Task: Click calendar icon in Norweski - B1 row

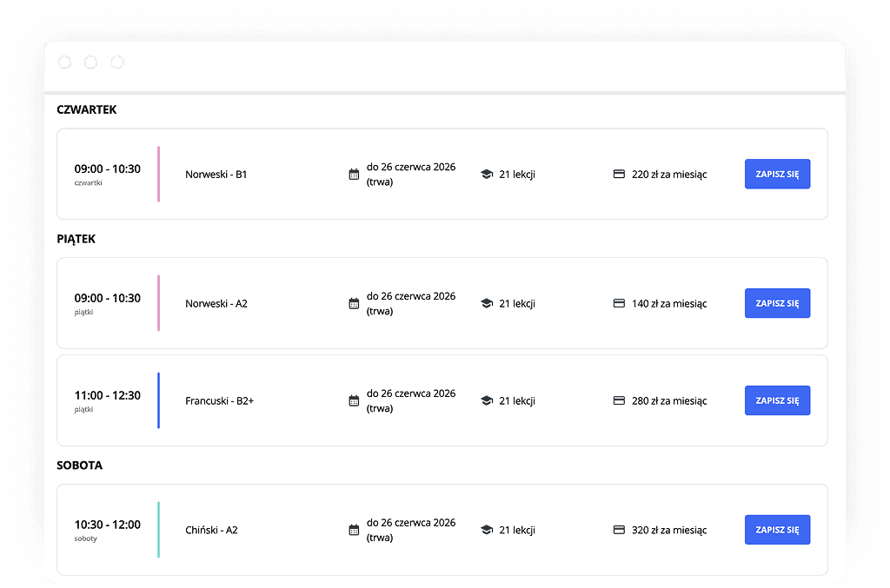Action: [x=354, y=175]
